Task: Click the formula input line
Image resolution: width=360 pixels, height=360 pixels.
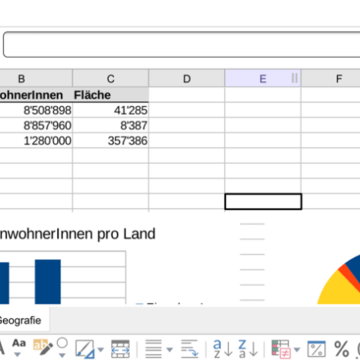Action: click(182, 44)
